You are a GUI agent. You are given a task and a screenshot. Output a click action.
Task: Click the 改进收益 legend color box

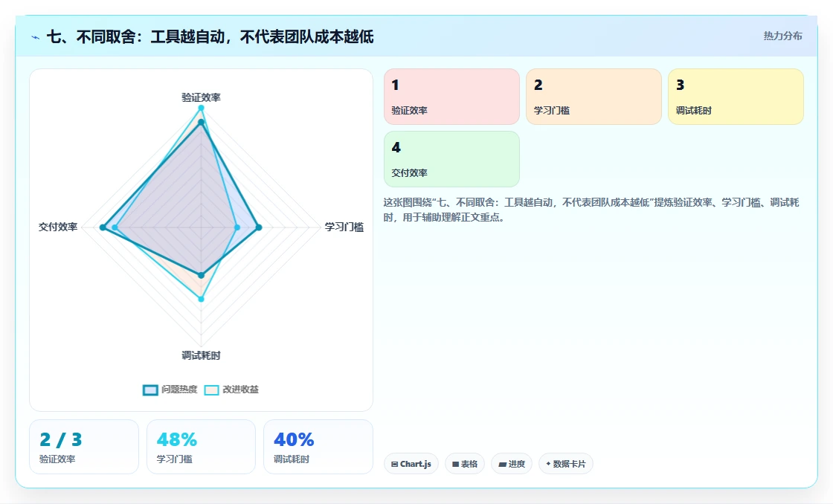[x=211, y=390]
